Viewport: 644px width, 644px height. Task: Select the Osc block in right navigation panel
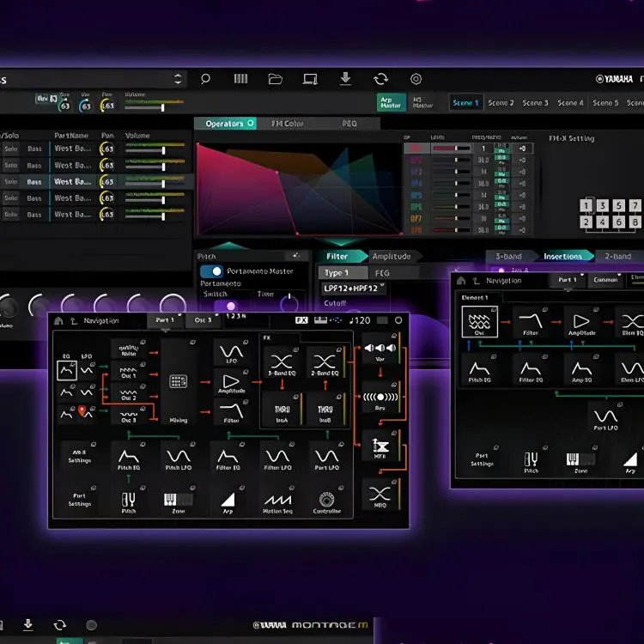click(x=479, y=325)
